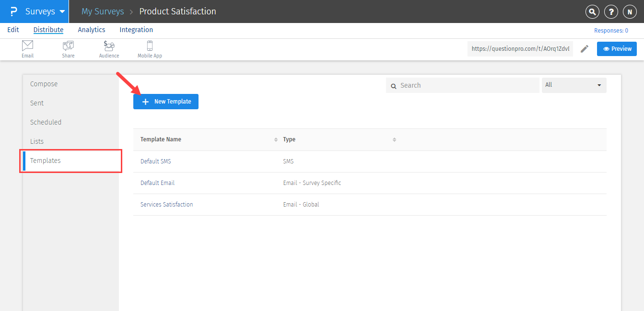
Task: Open the All template filter dropdown
Action: click(574, 85)
